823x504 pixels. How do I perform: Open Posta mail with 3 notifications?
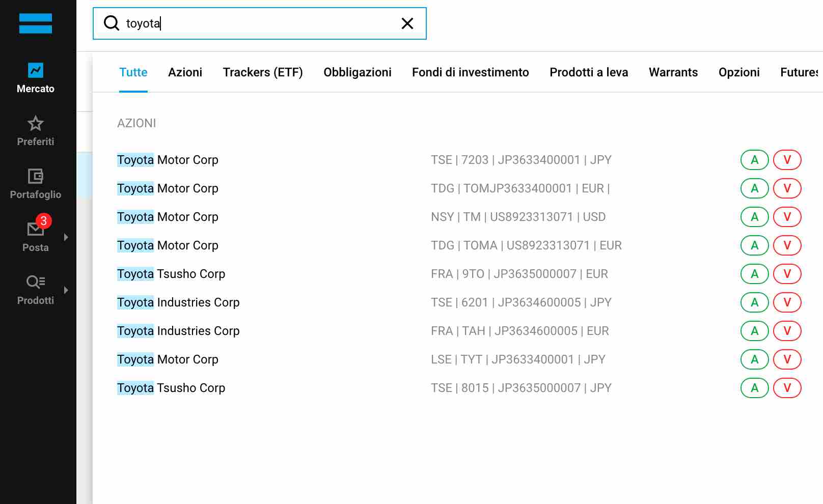tap(35, 230)
